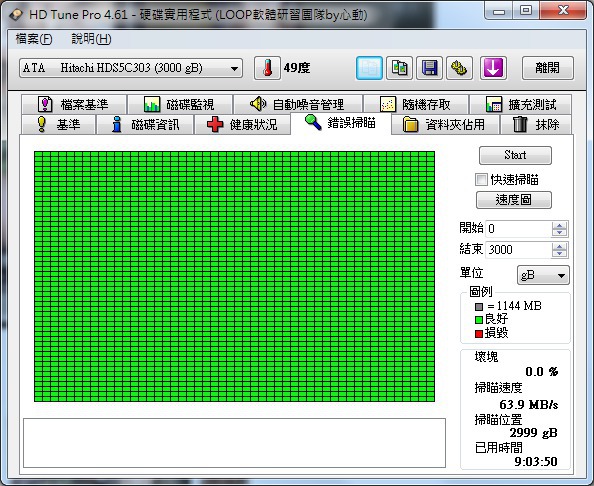
Task: Open the 檔案(F) menu
Action: [34, 39]
